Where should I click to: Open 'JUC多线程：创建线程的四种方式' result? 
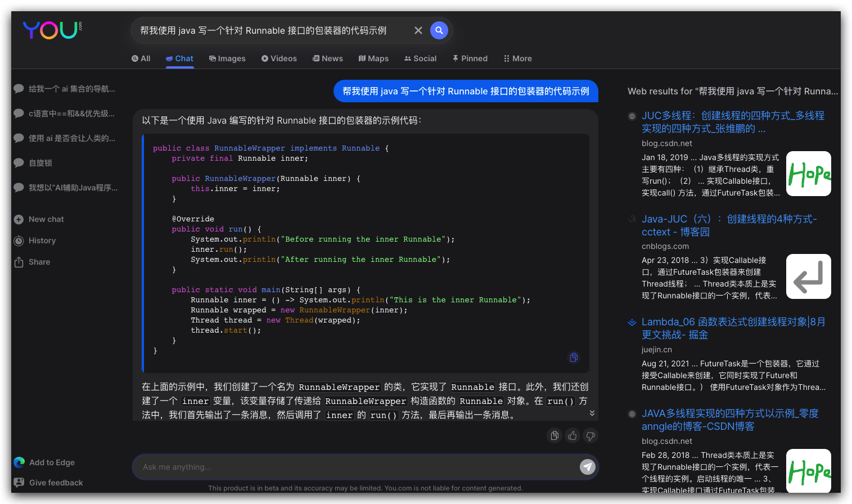[x=733, y=122]
